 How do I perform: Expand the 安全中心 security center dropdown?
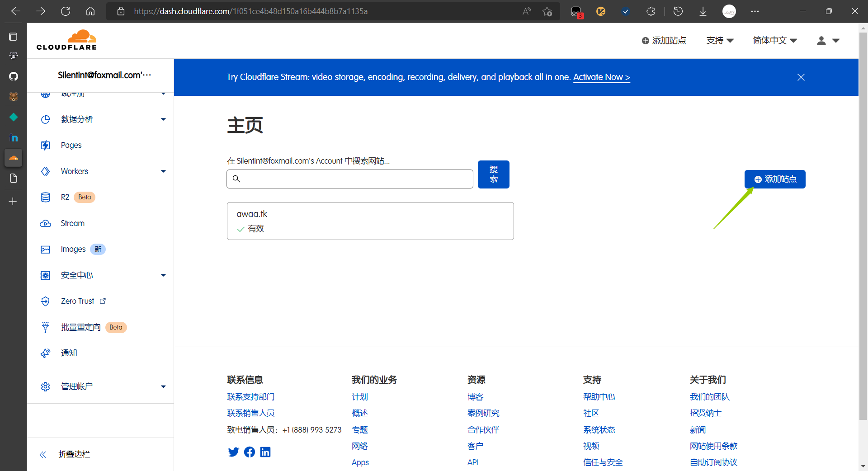[x=163, y=275]
